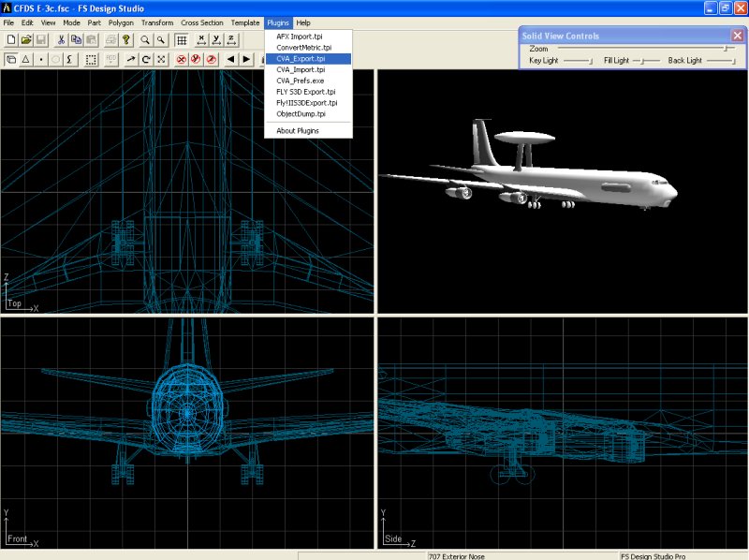Expand the Cross Section menu
The image size is (749, 560).
[202, 22]
